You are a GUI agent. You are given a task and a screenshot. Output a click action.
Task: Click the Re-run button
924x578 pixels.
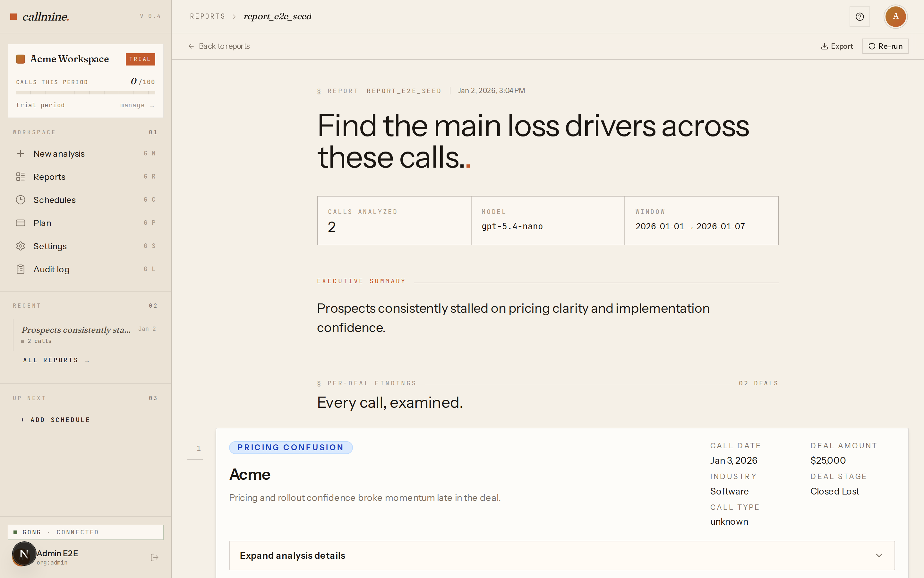point(885,46)
